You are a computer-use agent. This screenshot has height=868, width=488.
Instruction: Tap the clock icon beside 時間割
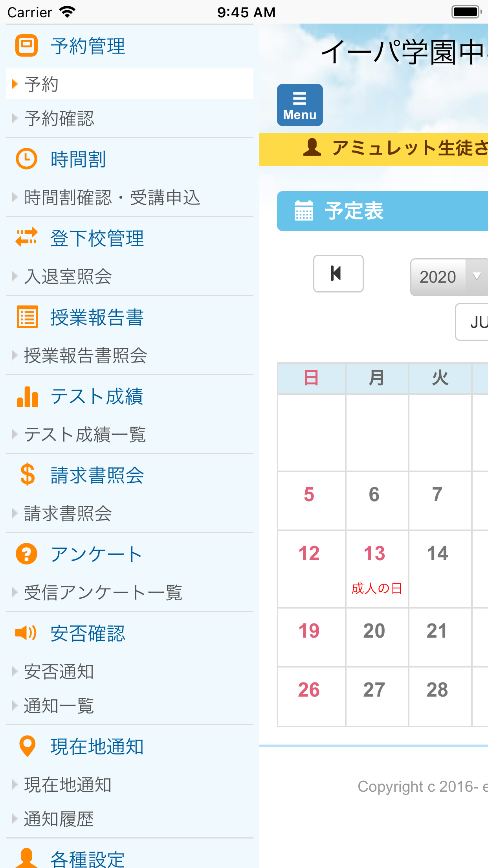click(26, 159)
